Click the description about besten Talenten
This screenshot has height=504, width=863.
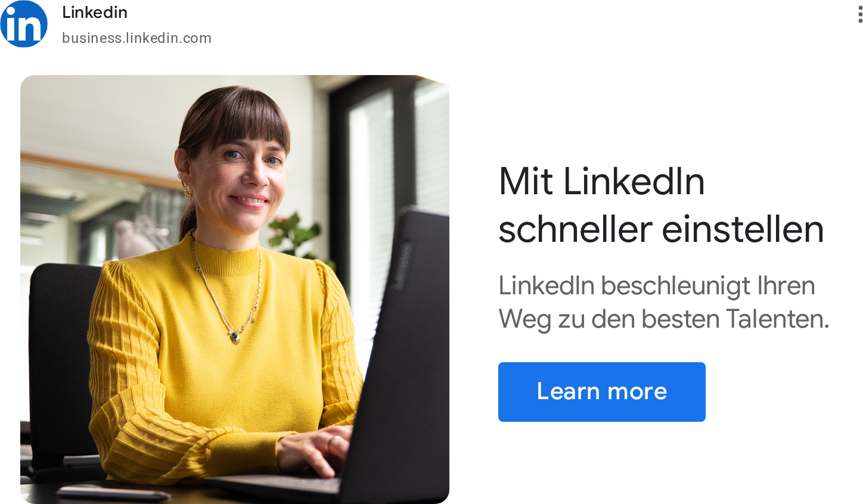663,303
